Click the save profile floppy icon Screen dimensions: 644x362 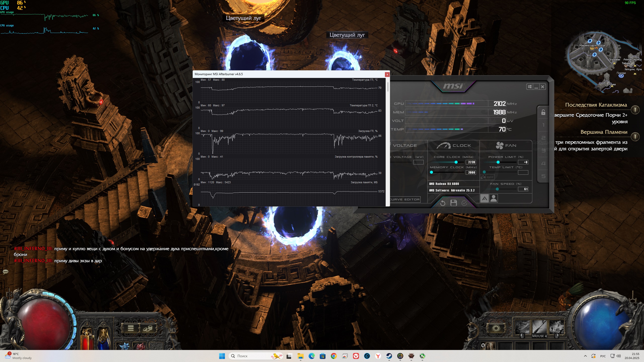pyautogui.click(x=453, y=203)
